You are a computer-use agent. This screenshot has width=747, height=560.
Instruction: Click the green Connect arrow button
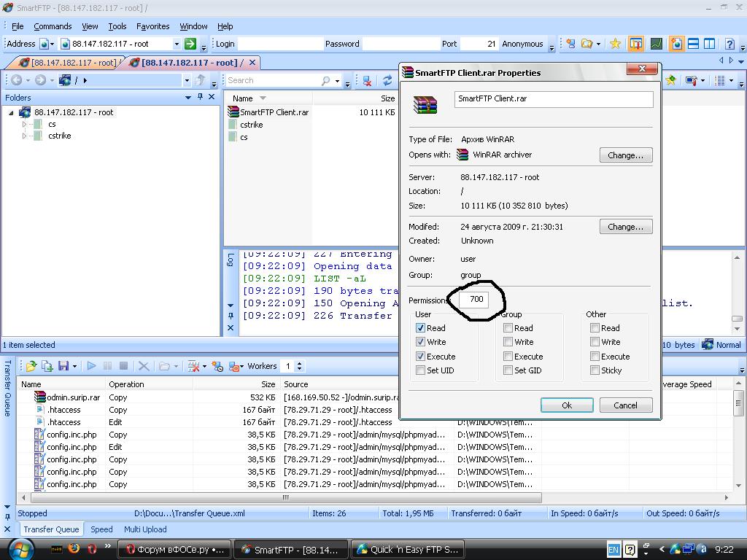tap(190, 44)
